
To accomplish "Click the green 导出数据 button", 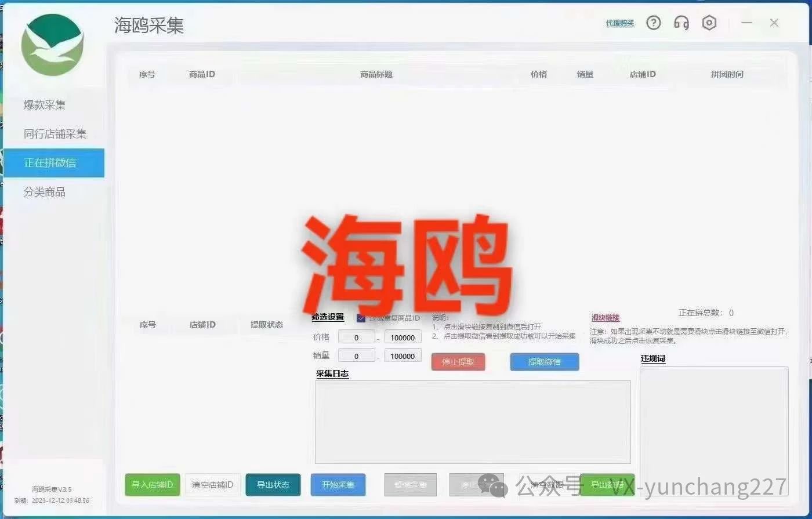I will point(607,485).
